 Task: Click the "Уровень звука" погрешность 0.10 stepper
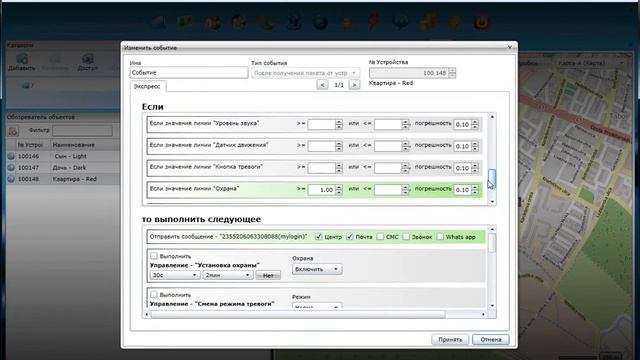click(475, 124)
